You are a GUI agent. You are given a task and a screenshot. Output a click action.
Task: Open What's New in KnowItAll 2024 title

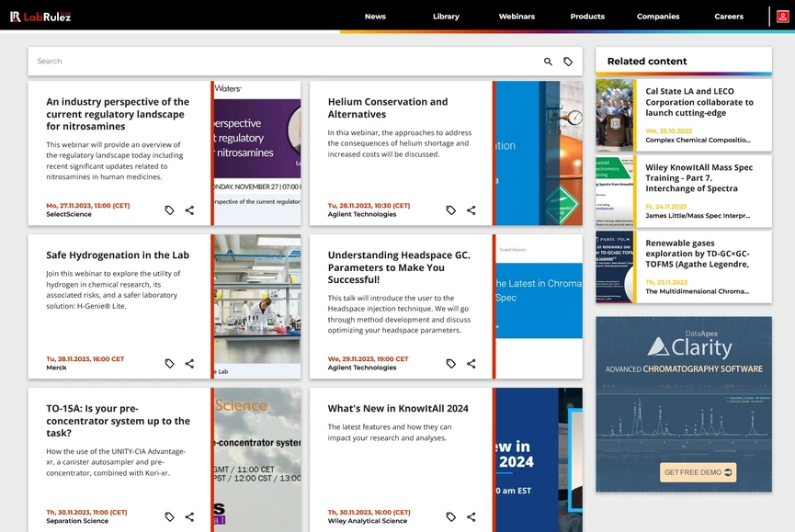(398, 408)
